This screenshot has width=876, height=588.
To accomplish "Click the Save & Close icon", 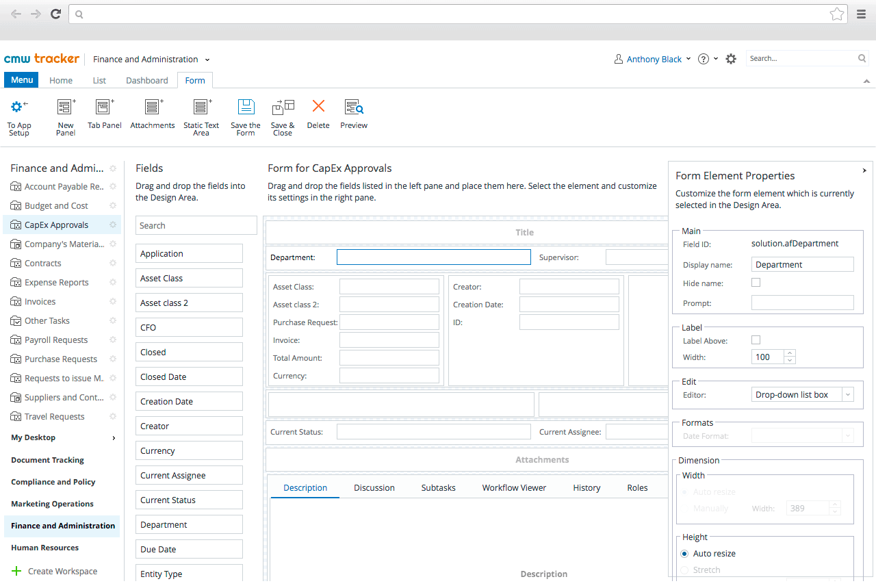I will [x=283, y=106].
